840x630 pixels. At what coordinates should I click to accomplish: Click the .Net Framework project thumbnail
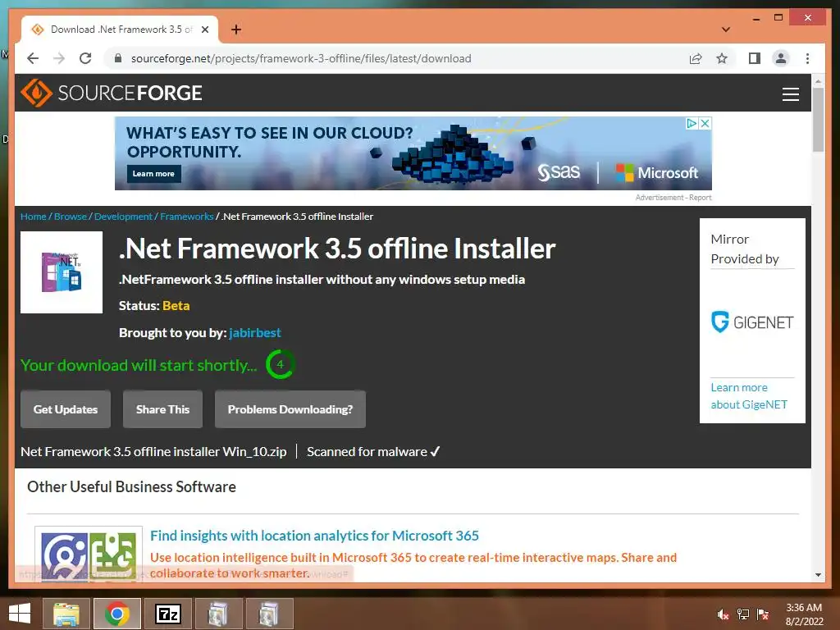coord(62,272)
